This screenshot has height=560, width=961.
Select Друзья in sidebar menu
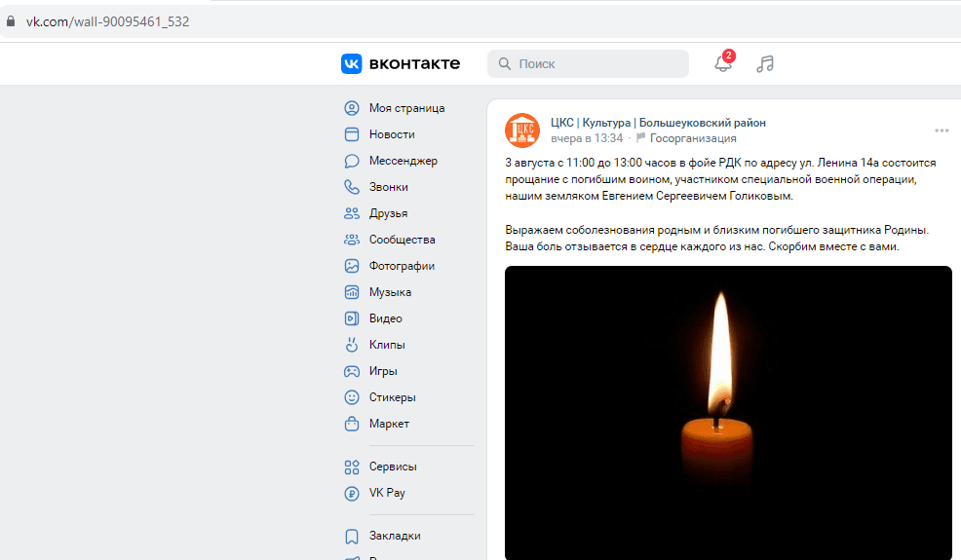click(x=388, y=214)
